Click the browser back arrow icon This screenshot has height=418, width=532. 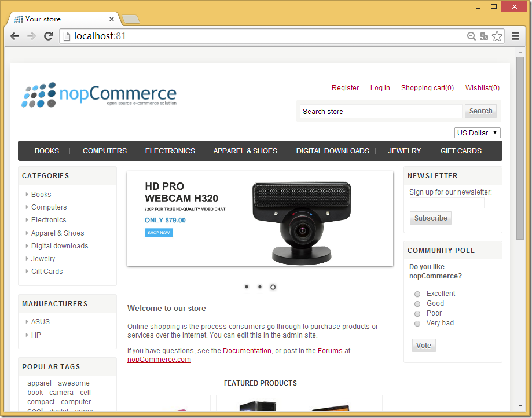[x=15, y=36]
